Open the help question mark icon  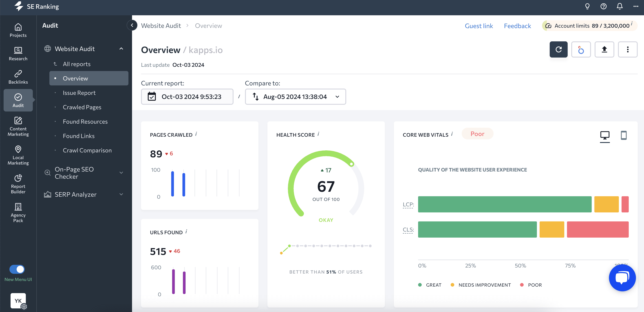[604, 7]
